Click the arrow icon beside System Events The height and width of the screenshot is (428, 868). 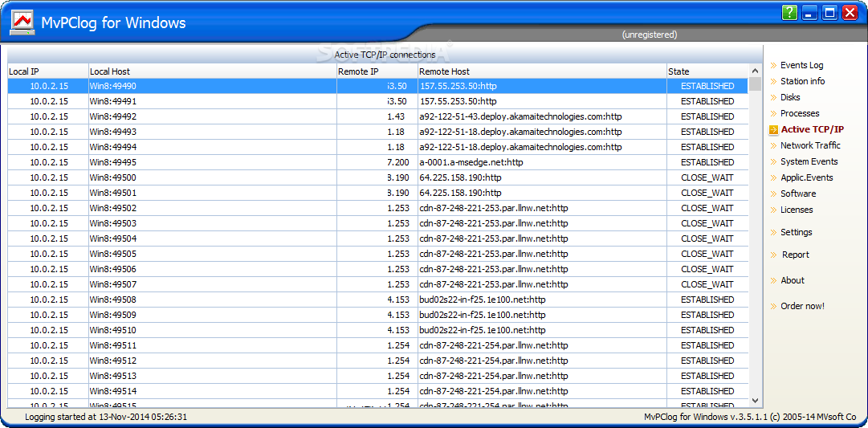[x=773, y=161]
